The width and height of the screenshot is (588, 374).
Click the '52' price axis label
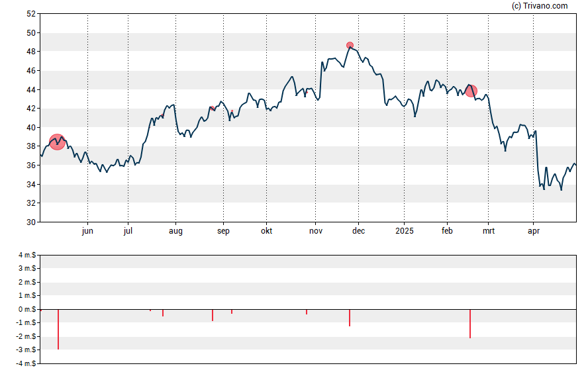[x=31, y=14]
